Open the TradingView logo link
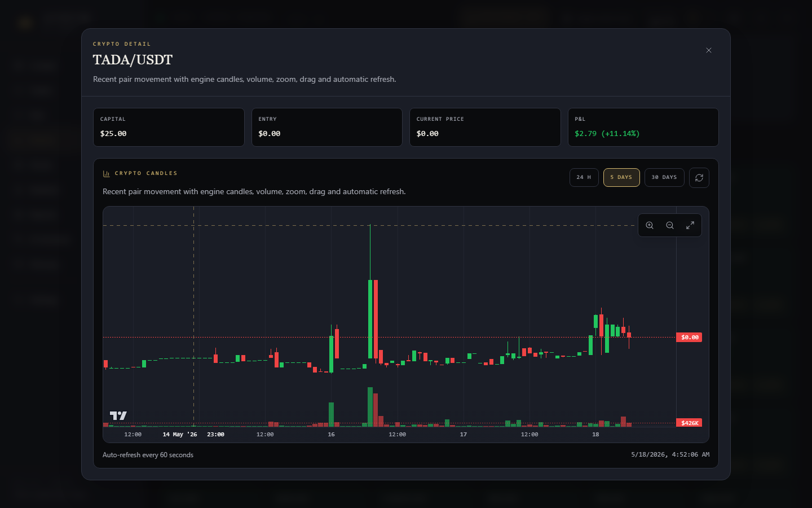 (118, 415)
